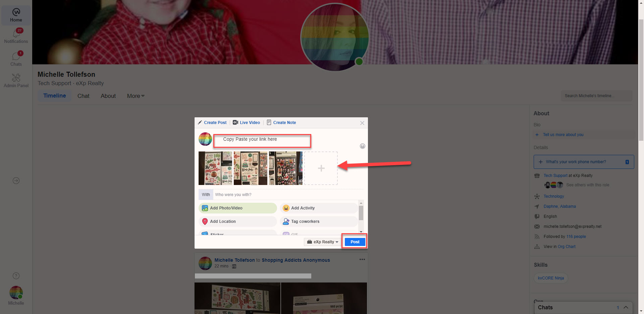Click the left post photo in feed
The image size is (644, 314).
tap(237, 298)
